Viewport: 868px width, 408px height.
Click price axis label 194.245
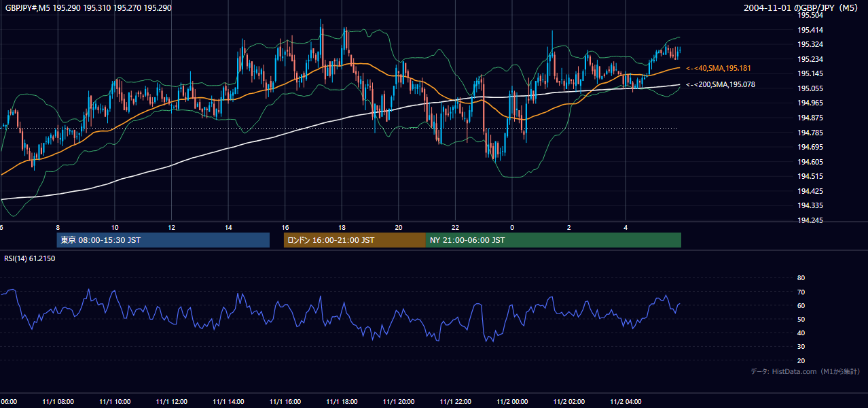pos(810,220)
